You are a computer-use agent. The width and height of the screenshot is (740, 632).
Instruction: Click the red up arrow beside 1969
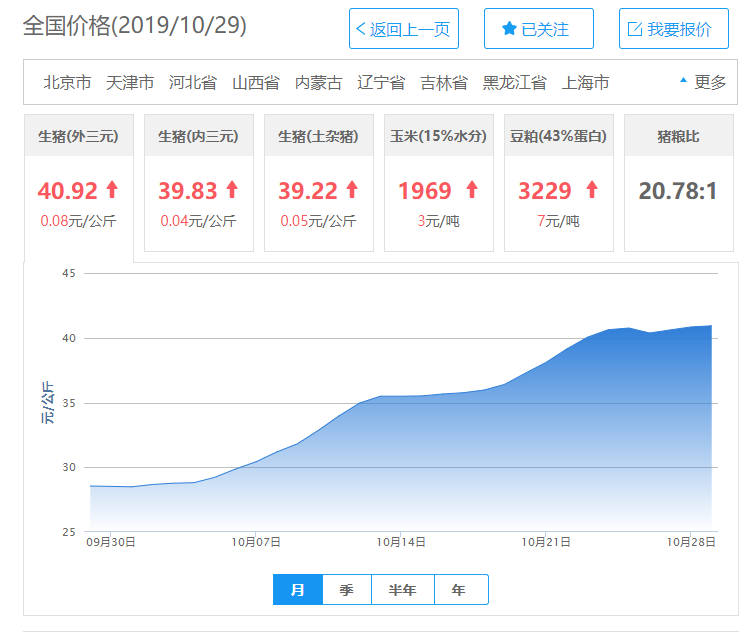tap(472, 190)
